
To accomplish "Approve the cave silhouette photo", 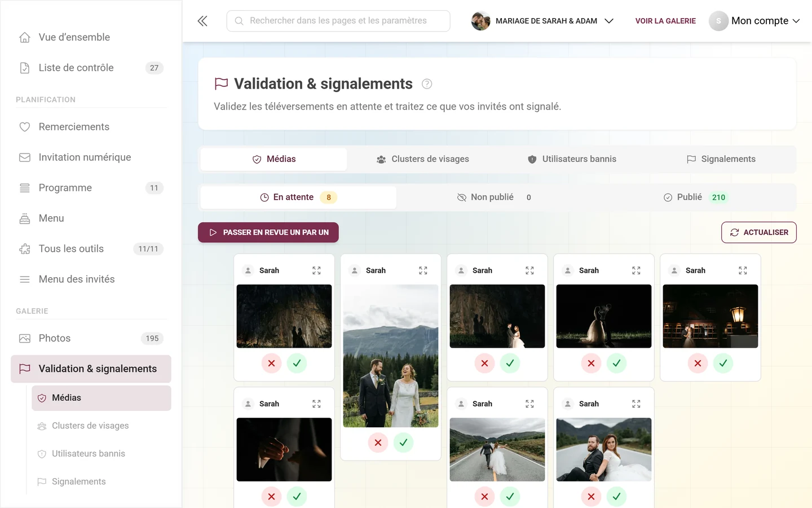I will tap(297, 364).
